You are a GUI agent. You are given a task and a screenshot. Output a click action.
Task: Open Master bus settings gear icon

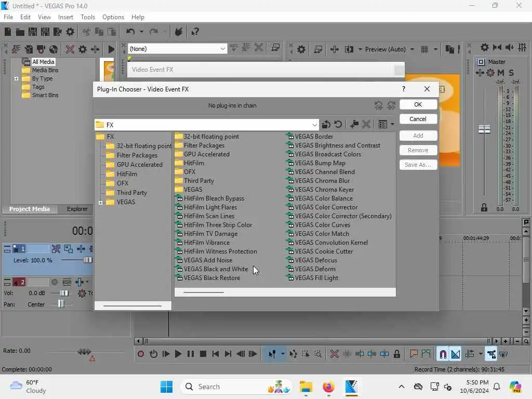point(485,47)
